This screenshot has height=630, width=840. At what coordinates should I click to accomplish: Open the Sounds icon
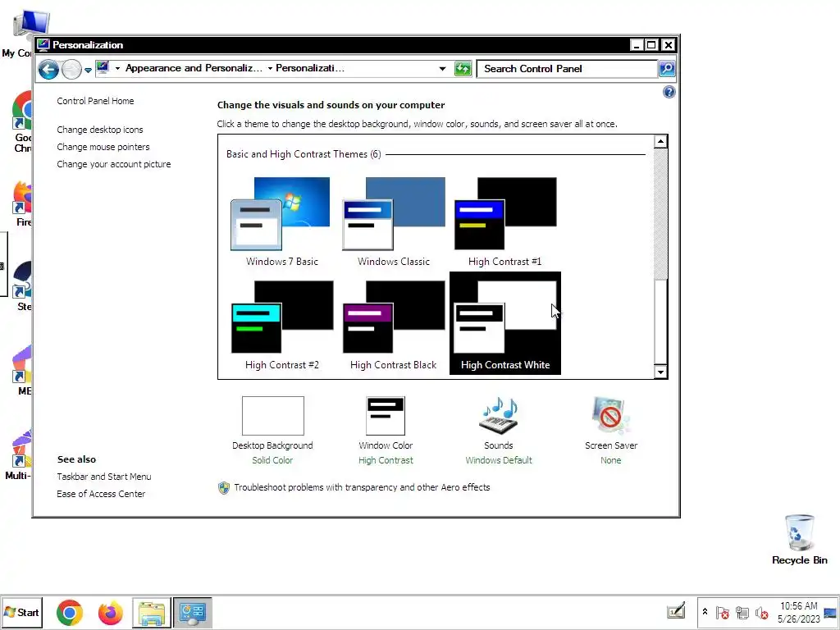coord(499,416)
